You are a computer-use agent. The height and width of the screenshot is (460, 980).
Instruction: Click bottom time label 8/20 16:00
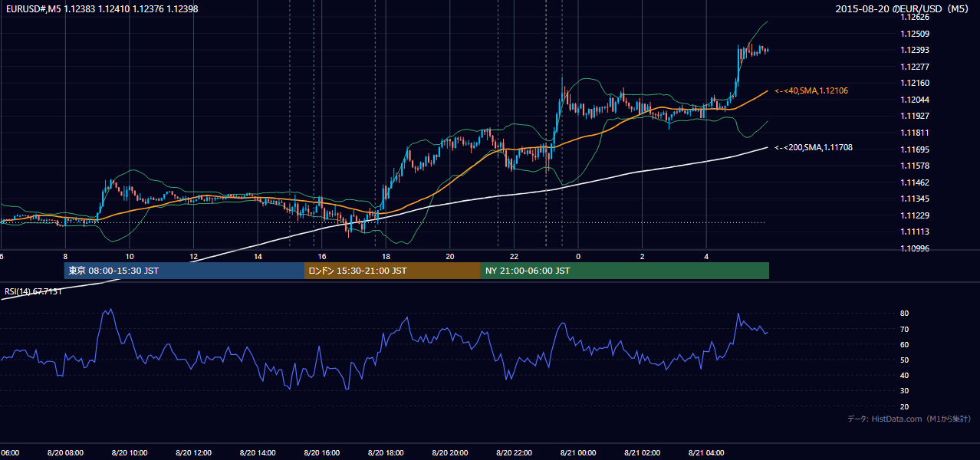pyautogui.click(x=321, y=453)
